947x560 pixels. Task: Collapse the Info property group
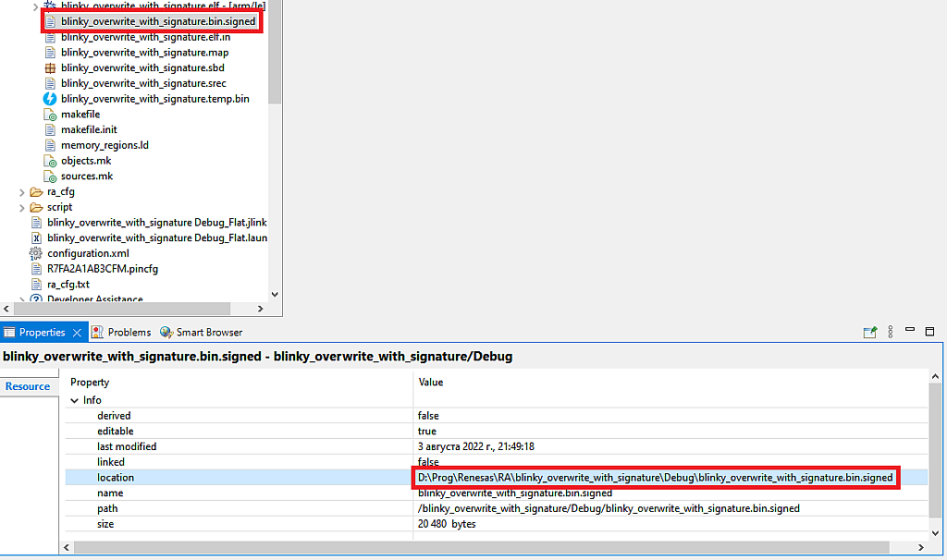tap(73, 399)
